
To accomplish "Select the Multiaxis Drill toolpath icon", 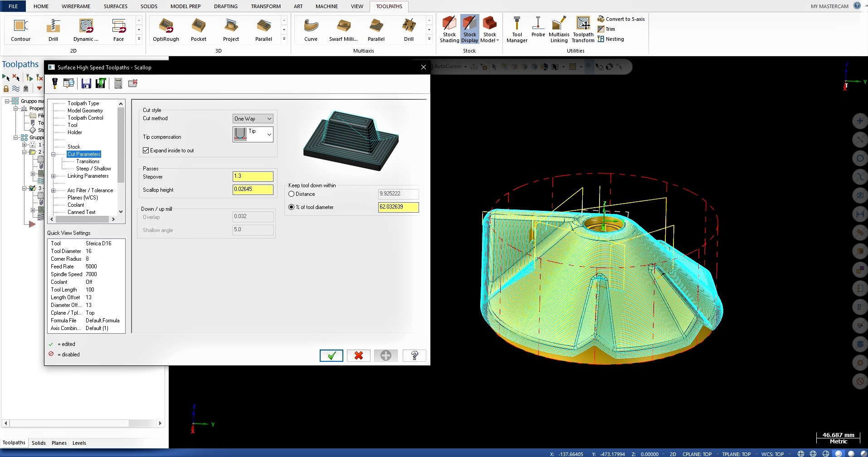I will click(409, 30).
